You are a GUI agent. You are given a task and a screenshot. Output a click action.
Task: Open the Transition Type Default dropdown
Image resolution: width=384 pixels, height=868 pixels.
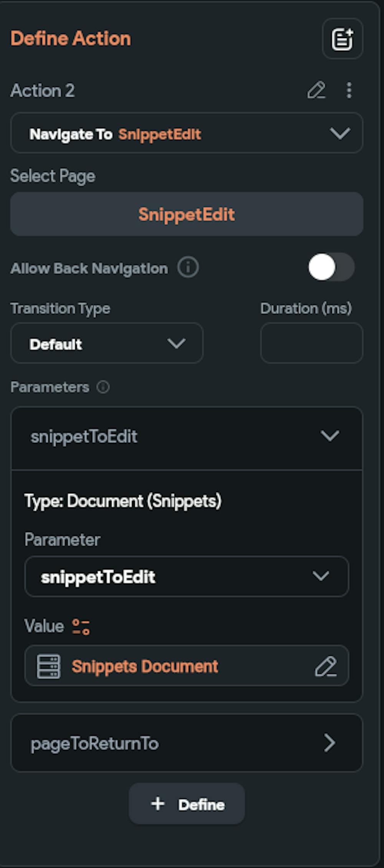107,343
